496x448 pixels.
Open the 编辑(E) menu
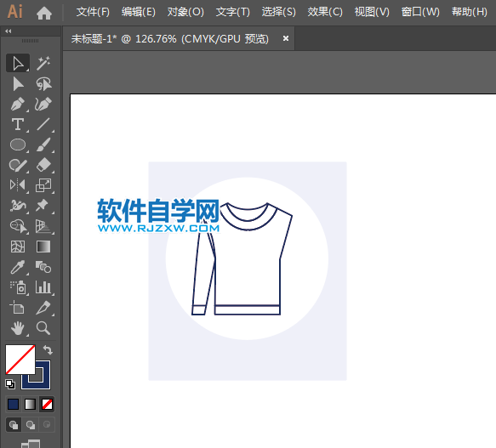(x=139, y=12)
